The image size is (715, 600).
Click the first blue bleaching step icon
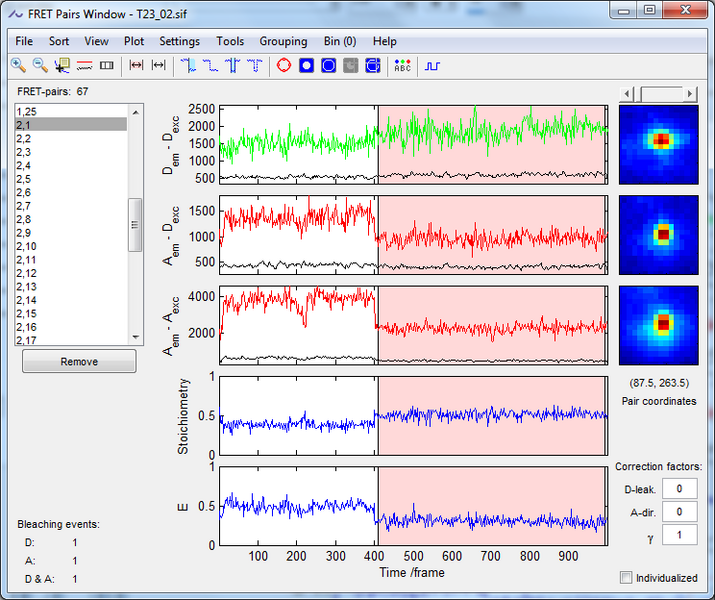(x=190, y=66)
